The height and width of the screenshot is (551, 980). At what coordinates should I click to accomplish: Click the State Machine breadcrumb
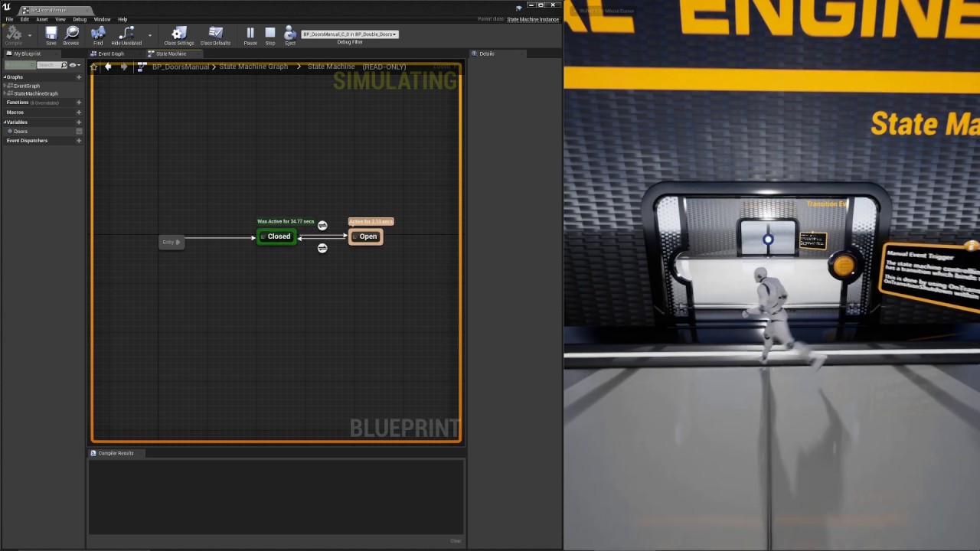331,67
